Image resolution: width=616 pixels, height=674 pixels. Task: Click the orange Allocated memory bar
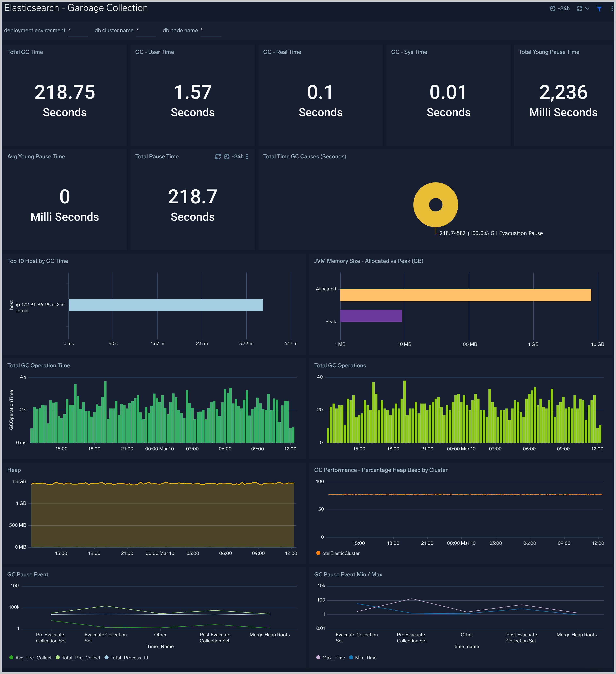(x=466, y=295)
